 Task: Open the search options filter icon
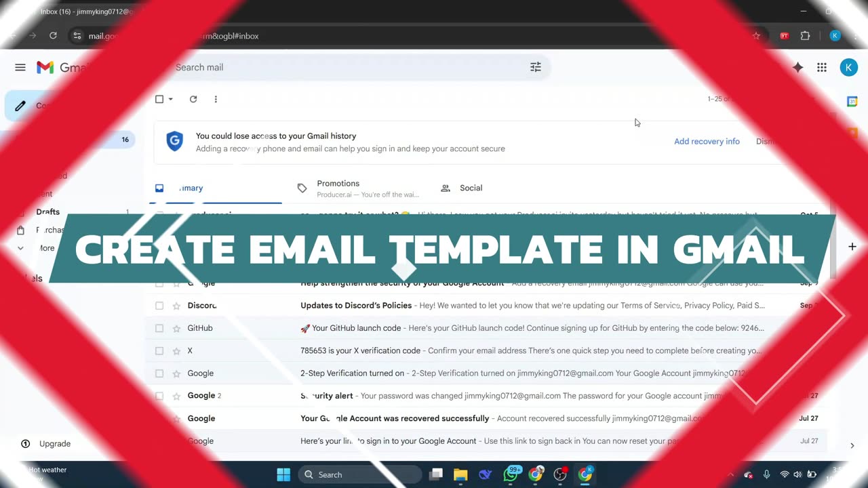[x=536, y=67]
